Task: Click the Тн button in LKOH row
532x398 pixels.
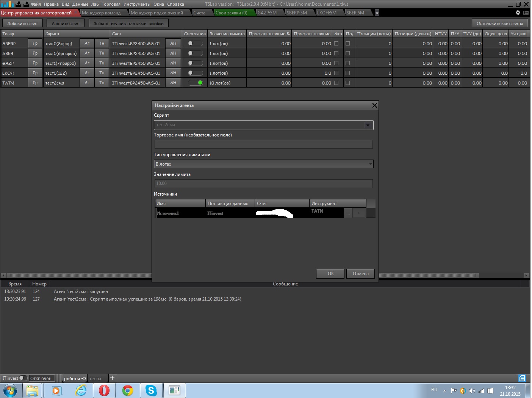Action: coord(102,73)
